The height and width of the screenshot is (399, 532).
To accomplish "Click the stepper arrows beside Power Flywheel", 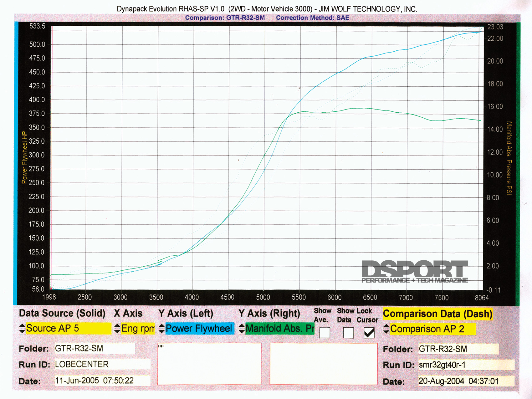I will coord(161,328).
